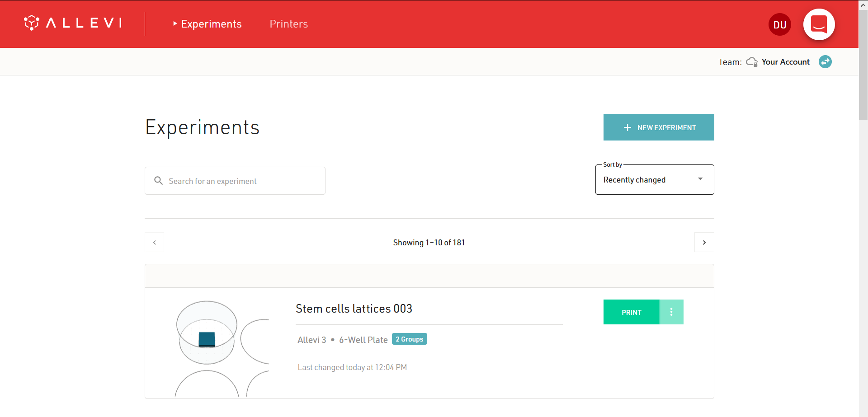Open the chat support bubble
Image resolution: width=868 pixels, height=417 pixels.
click(x=819, y=24)
